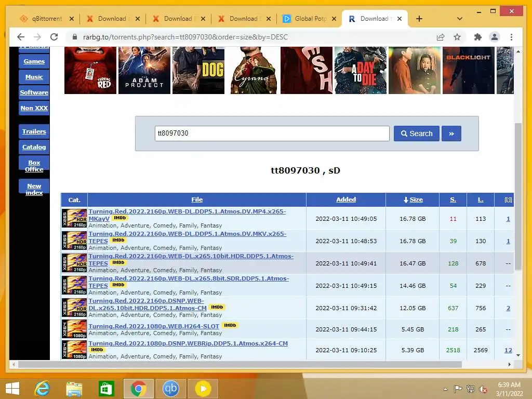Open the A Day to Die poster
Viewport: 532px width, 399px height.
(361, 70)
